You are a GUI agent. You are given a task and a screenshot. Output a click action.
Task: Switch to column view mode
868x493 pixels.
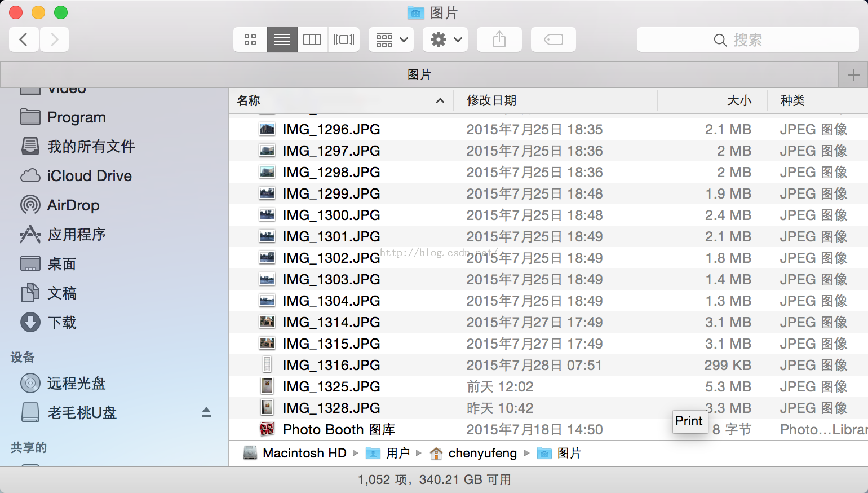point(312,39)
